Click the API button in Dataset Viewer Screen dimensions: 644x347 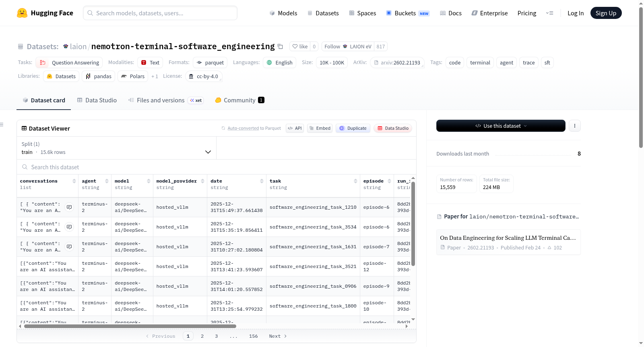295,128
